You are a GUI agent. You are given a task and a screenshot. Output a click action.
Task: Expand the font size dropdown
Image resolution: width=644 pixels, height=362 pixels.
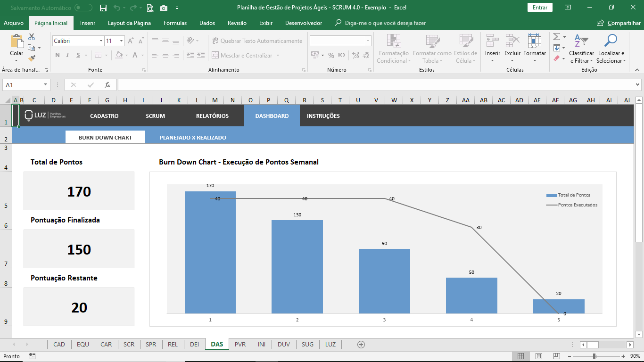coord(121,41)
